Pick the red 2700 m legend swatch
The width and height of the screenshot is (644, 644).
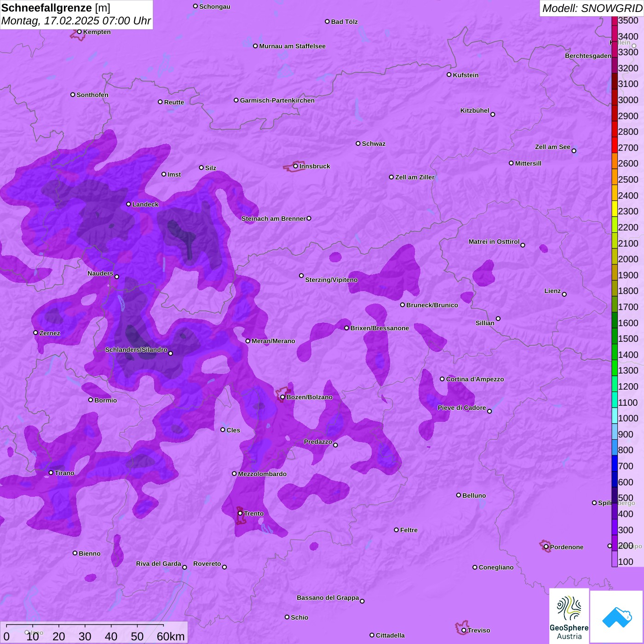point(615,145)
